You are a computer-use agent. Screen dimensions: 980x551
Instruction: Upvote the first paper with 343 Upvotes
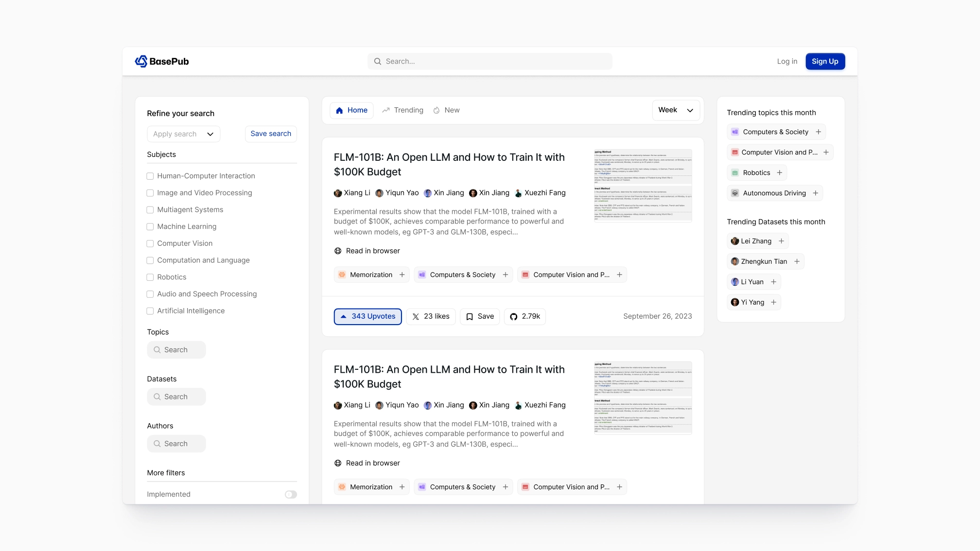(x=367, y=317)
